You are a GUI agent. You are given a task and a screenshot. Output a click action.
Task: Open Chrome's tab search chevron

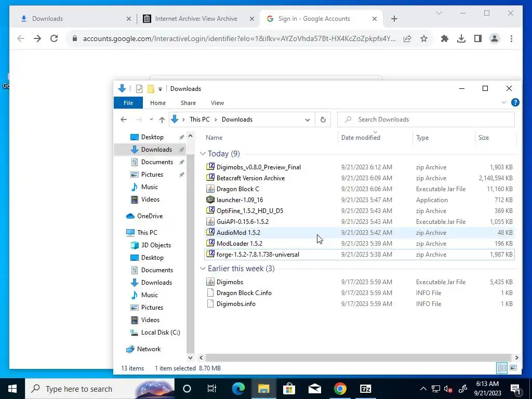pyautogui.click(x=438, y=13)
